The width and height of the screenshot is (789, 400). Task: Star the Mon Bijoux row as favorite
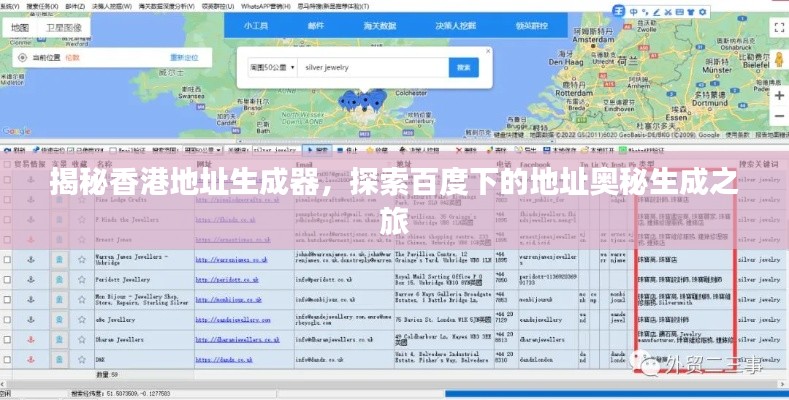[x=82, y=299]
